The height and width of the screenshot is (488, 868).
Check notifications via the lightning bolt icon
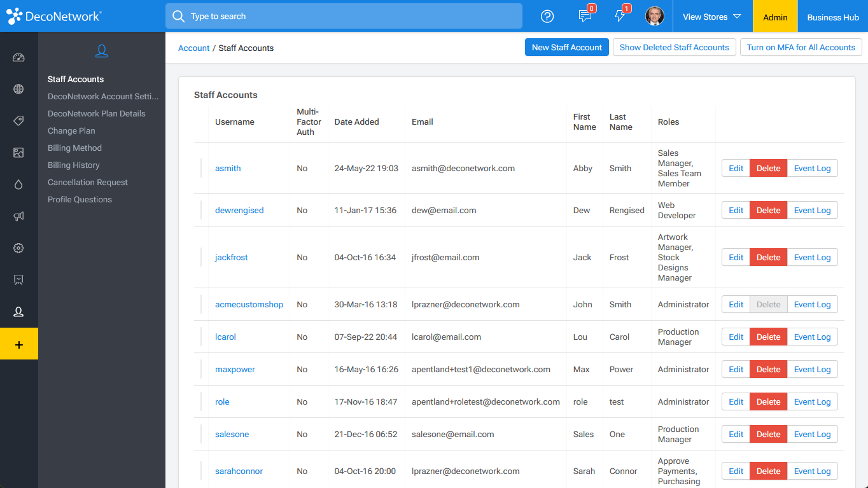pyautogui.click(x=620, y=16)
